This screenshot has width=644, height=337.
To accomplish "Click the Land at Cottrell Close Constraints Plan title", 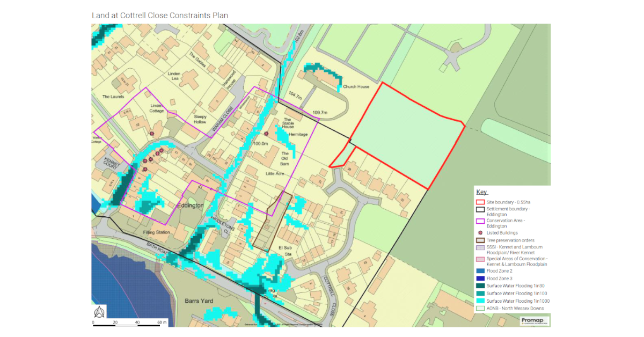I will point(159,16).
